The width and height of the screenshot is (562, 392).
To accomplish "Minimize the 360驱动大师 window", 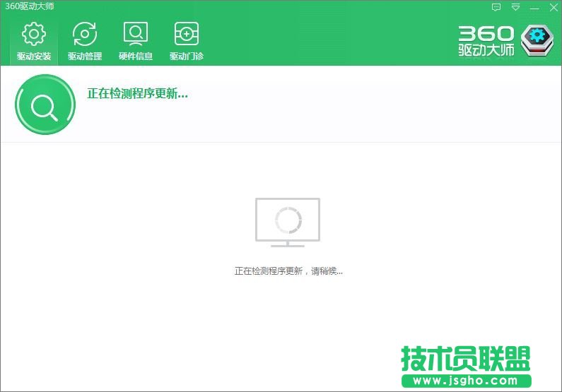I will pyautogui.click(x=534, y=8).
